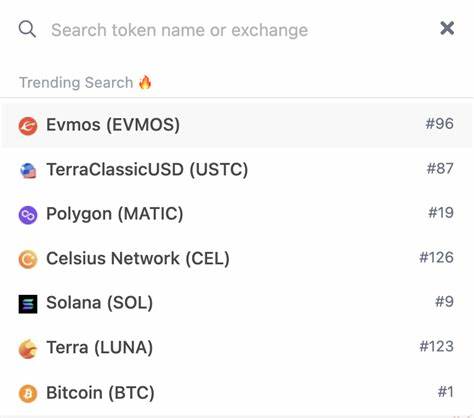
Task: Select Solana (SOL) from the list
Action: point(237,303)
